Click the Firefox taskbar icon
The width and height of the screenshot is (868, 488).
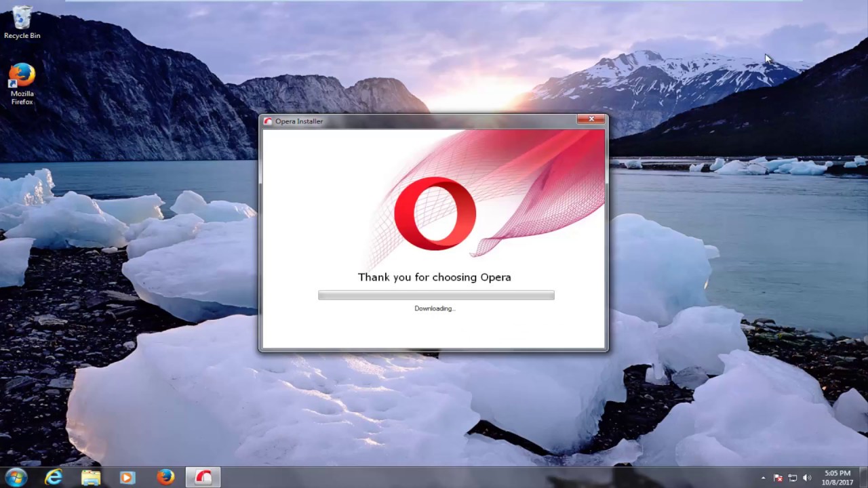click(x=165, y=477)
